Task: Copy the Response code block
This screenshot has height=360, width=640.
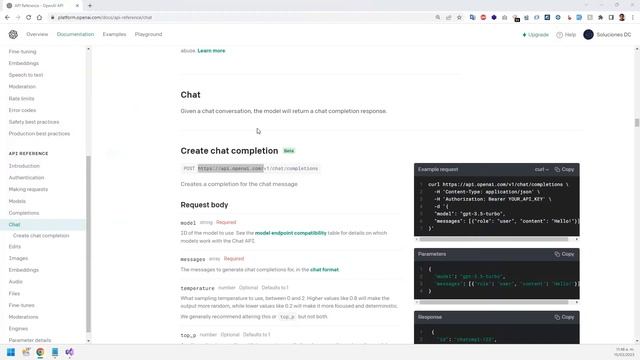Action: tap(564, 317)
